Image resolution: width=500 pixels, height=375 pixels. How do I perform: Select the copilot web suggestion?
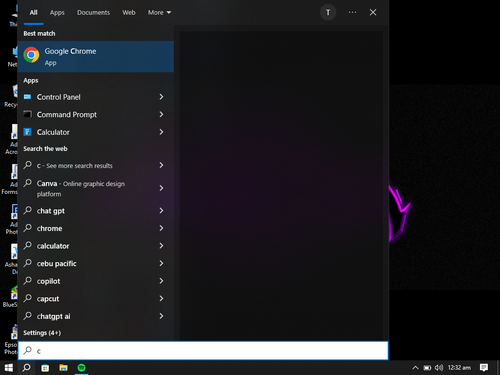point(96,281)
